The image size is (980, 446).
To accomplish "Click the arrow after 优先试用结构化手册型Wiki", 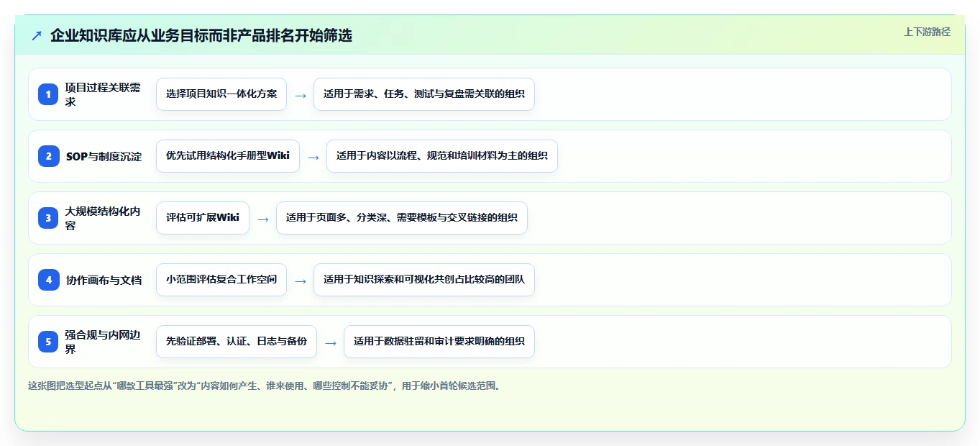I will [313, 157].
